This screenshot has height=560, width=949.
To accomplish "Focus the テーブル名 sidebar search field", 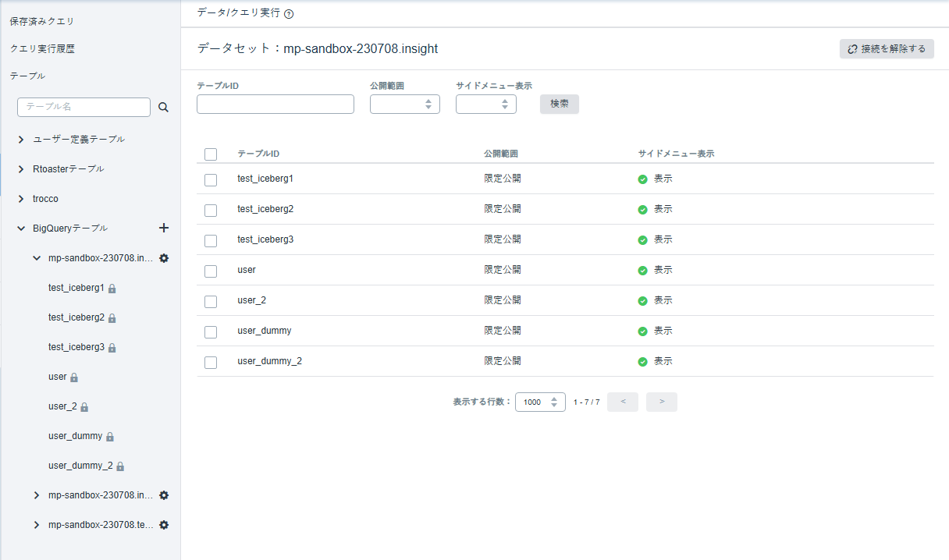I will (x=84, y=108).
